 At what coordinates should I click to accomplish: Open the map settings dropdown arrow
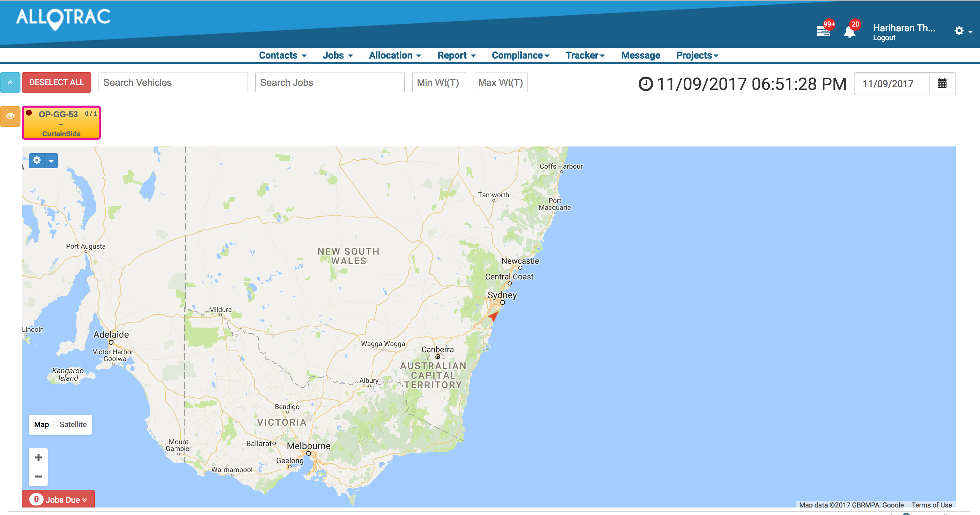[51, 161]
